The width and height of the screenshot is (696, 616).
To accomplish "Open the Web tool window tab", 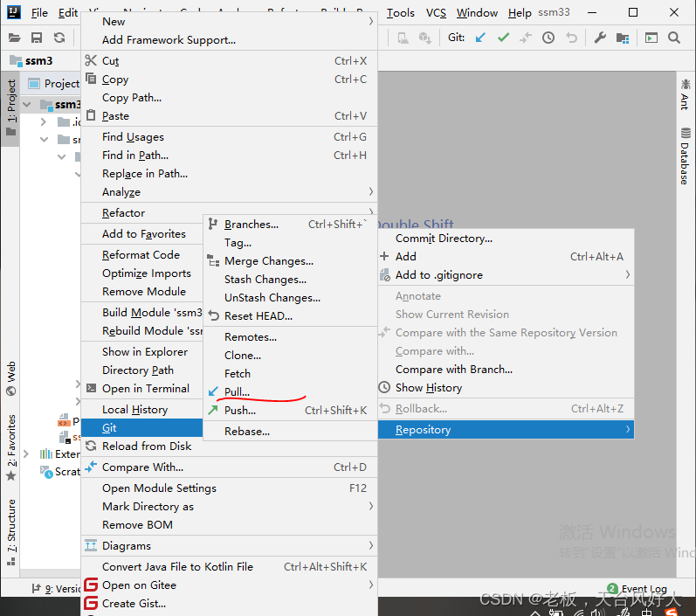I will coord(10,378).
